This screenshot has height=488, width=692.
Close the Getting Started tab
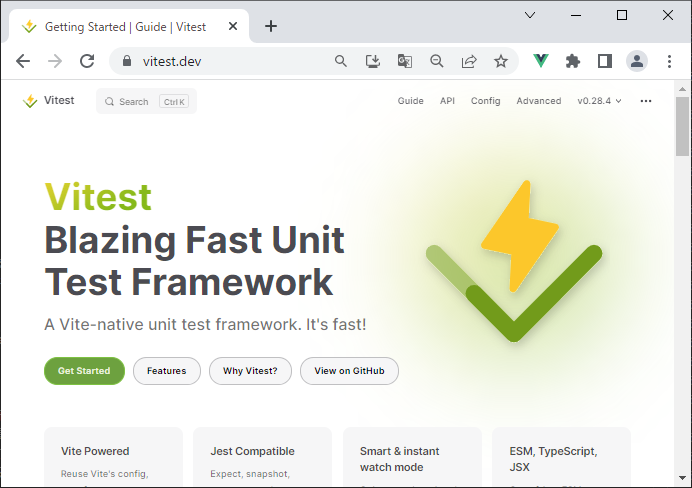(x=233, y=26)
